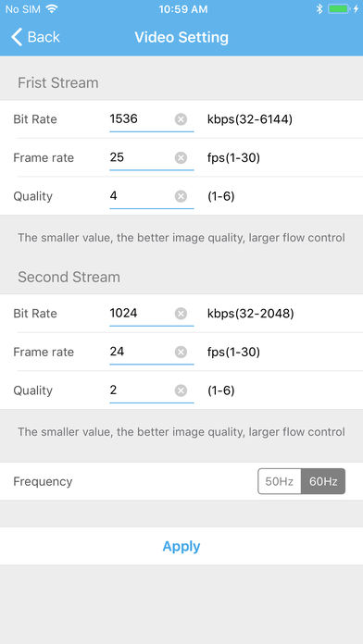Image resolution: width=363 pixels, height=644 pixels.
Task: Tap the Wi-Fi signal icon
Action: click(51, 9)
